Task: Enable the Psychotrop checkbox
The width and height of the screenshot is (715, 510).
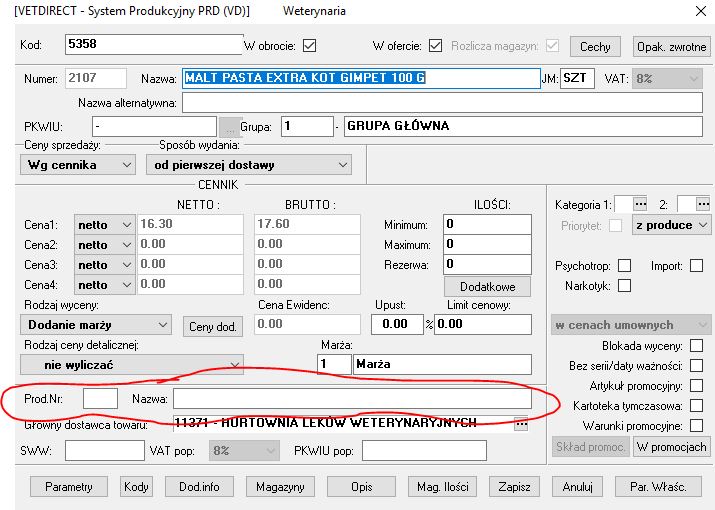Action: coord(624,266)
